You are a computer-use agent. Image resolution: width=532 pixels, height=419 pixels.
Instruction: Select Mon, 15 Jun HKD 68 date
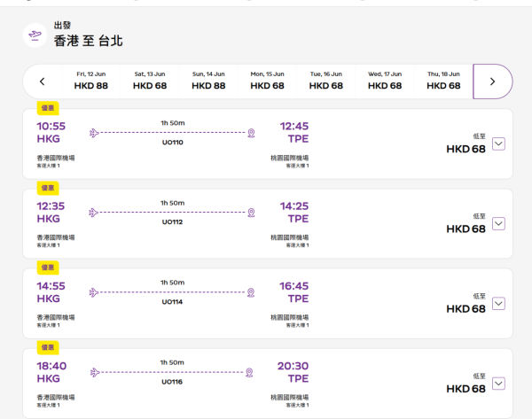point(268,81)
